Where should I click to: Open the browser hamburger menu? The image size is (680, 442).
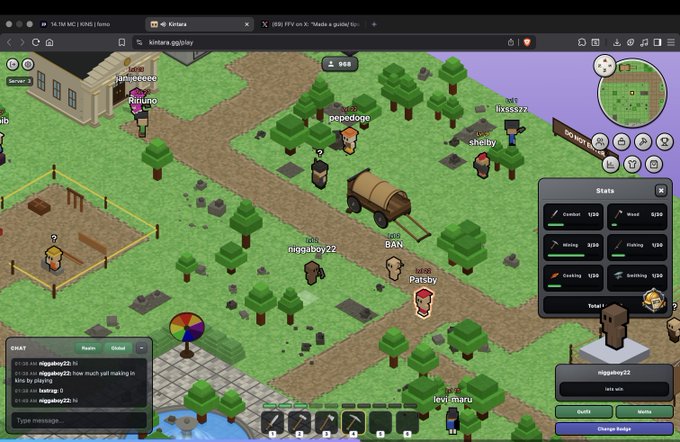(x=671, y=42)
